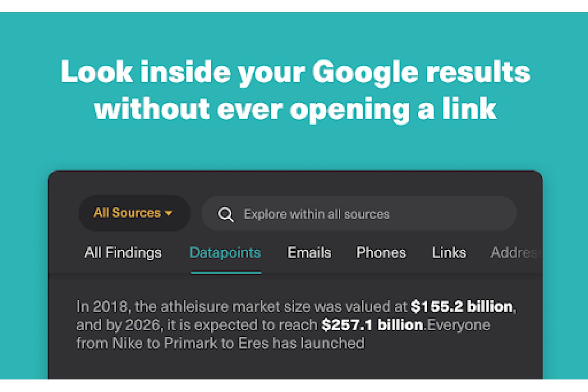588x392 pixels.
Task: Show the Links tab
Action: coord(449,252)
